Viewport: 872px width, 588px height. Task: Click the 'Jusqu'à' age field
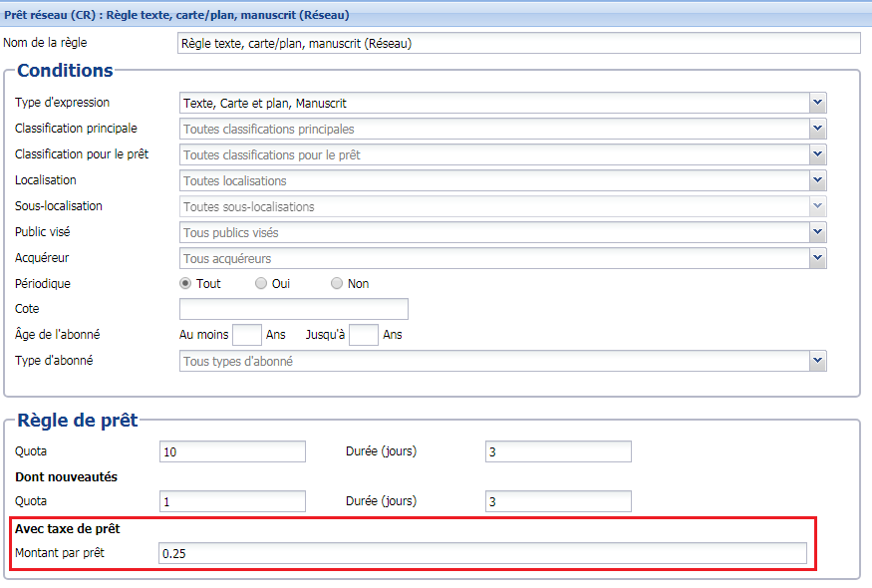363,335
